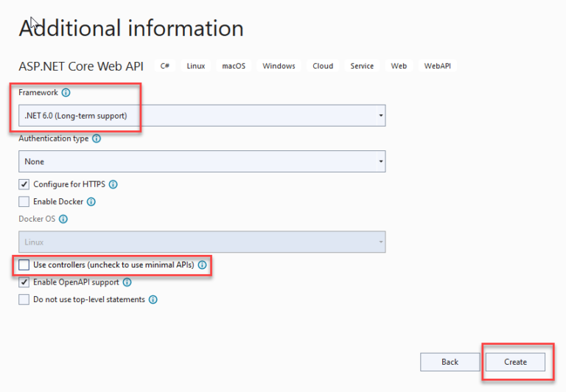Tick Do not use top-level statements

[24, 300]
